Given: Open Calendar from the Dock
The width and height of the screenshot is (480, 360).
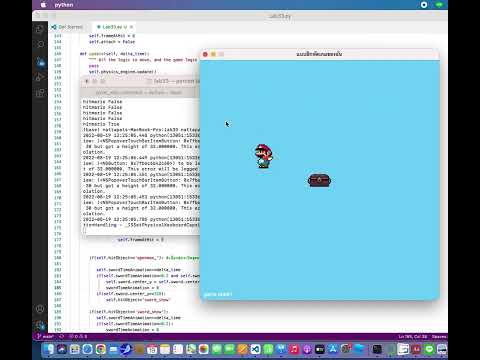Looking at the screenshot, I should (x=152, y=349).
